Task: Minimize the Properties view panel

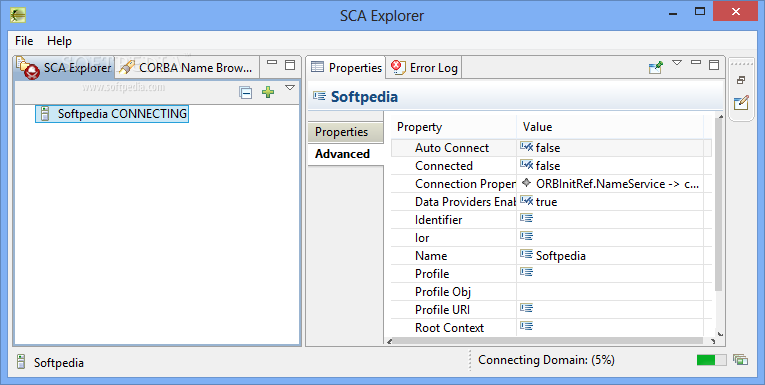Action: pyautogui.click(x=696, y=62)
